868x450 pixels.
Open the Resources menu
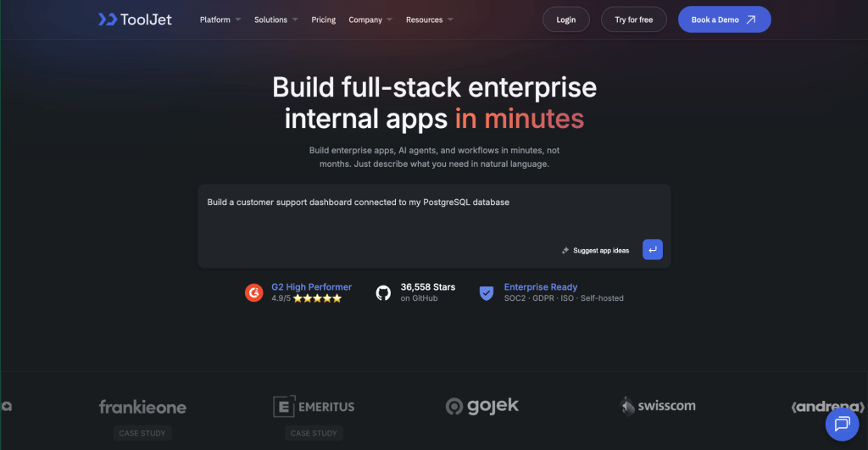(424, 19)
